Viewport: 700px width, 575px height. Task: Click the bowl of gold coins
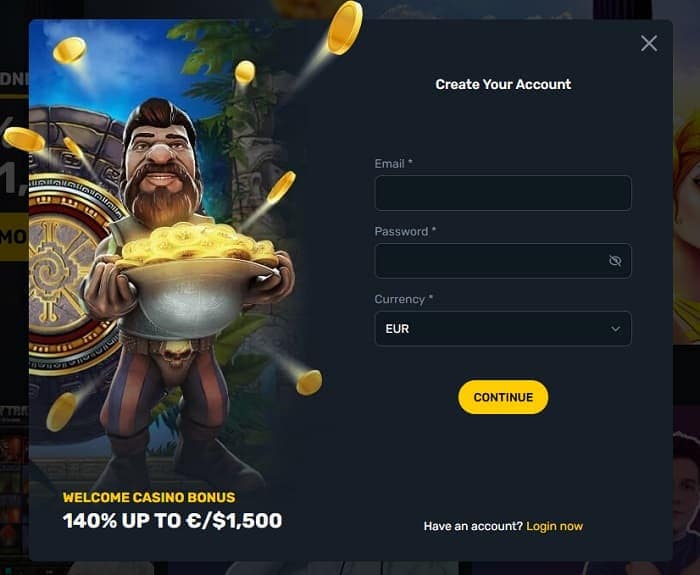coord(196,277)
